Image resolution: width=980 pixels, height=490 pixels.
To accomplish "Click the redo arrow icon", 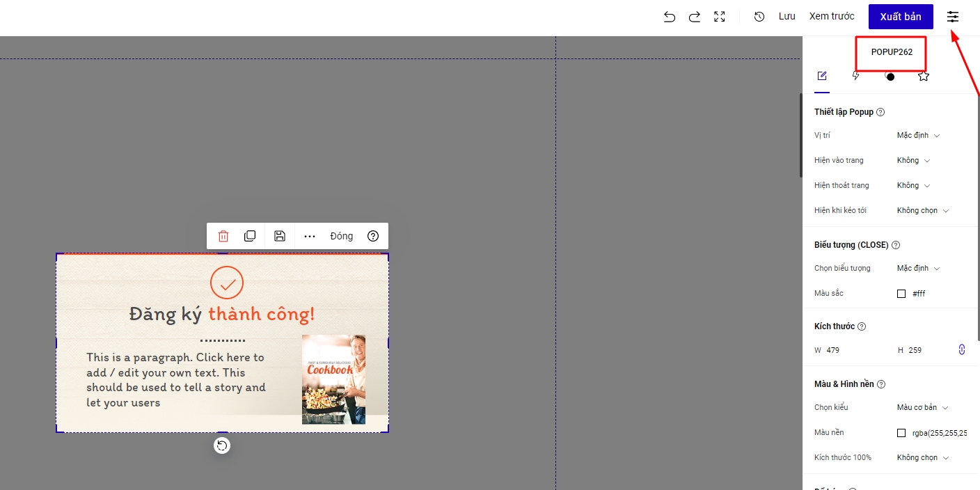I will pyautogui.click(x=695, y=17).
